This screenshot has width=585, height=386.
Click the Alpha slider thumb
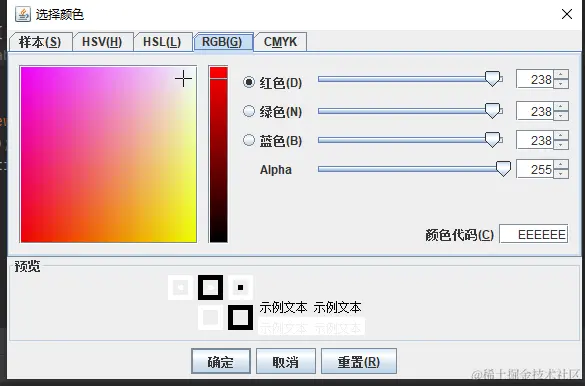pyautogui.click(x=503, y=169)
